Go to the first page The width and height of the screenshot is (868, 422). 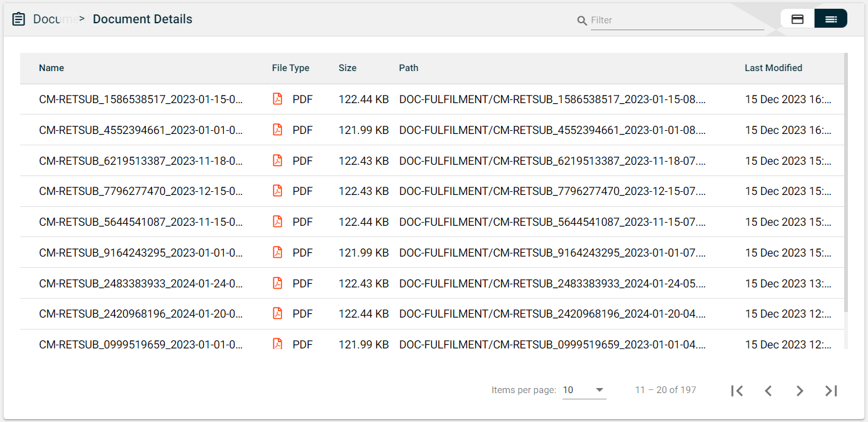coord(737,391)
